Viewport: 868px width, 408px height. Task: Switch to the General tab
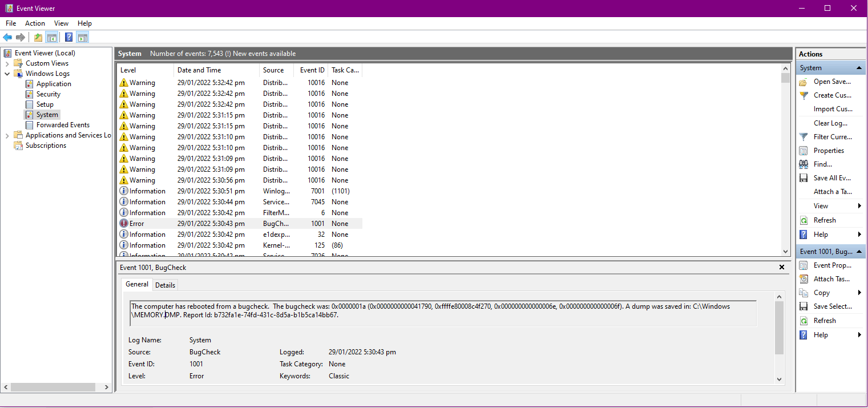(137, 284)
